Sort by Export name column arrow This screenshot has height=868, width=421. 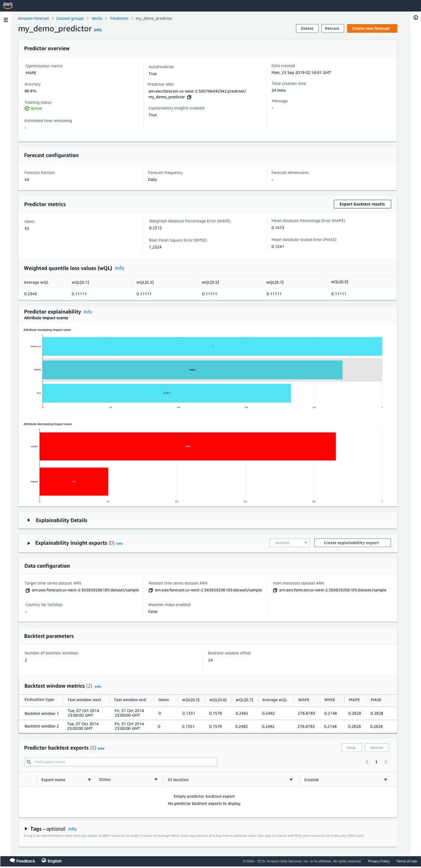coord(89,780)
